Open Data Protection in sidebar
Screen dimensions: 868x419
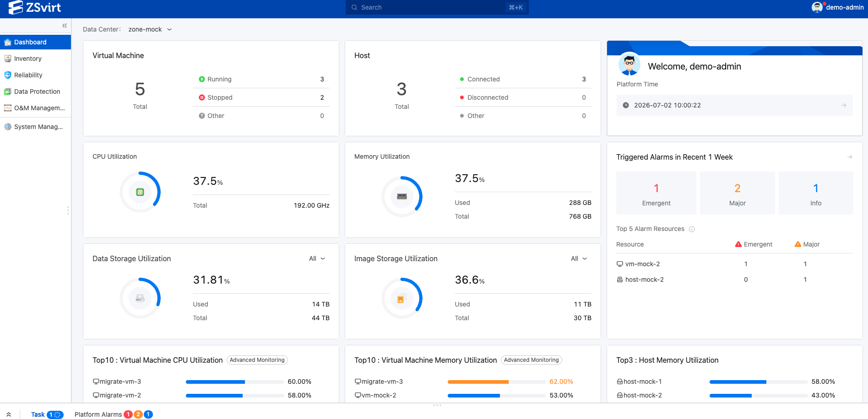tap(36, 91)
